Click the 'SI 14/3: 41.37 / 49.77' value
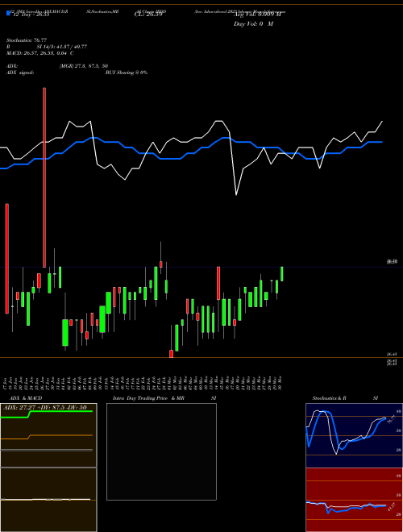Image resolution: width=403 pixels, height=532 pixels. 62,47
